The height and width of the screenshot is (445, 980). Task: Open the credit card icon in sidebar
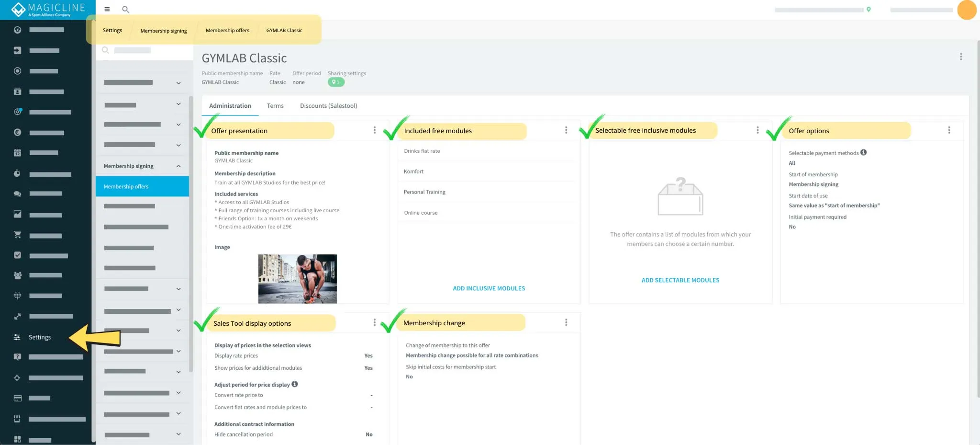point(17,398)
